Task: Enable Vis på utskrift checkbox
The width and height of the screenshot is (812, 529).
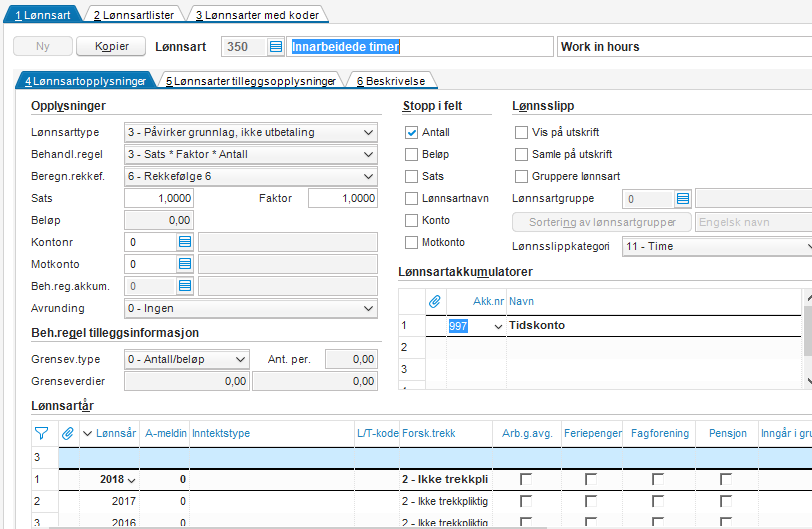Action: coord(521,133)
